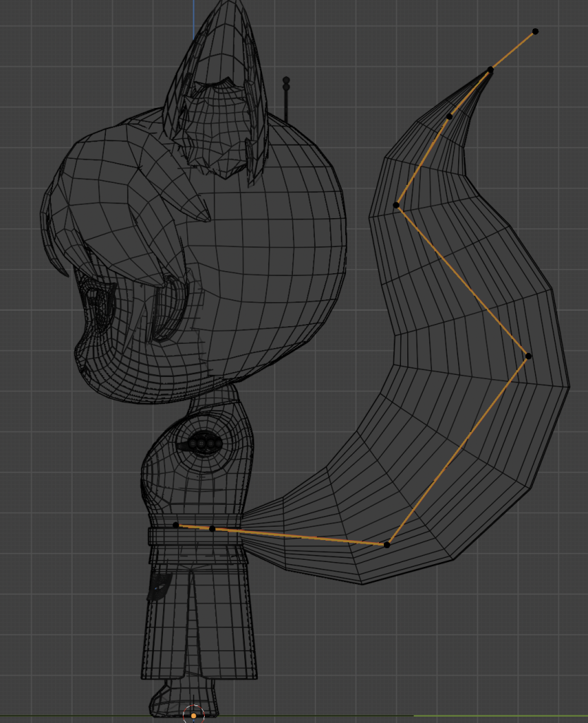Screen dimensions: 588x723
Task: Click the joint at the tail's right-side bend
Action: pyautogui.click(x=528, y=356)
